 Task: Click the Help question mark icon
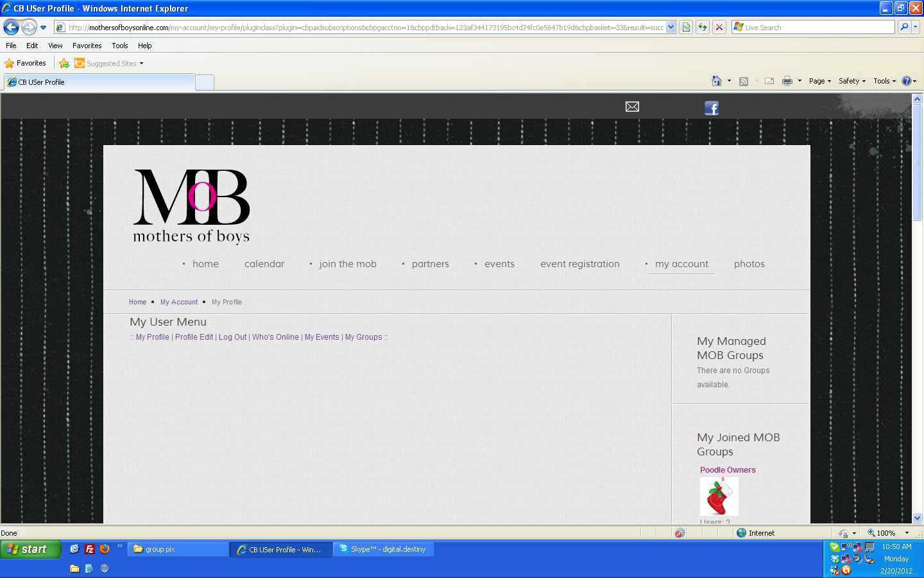coord(906,81)
